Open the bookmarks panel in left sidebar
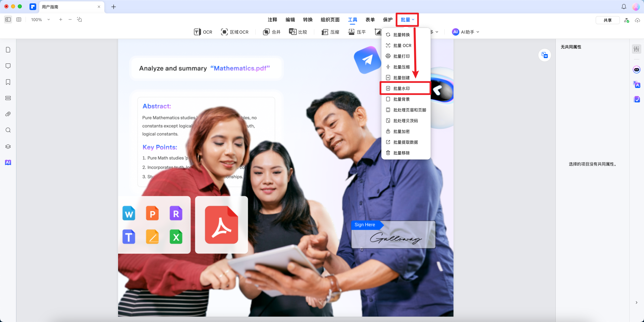 (x=8, y=82)
